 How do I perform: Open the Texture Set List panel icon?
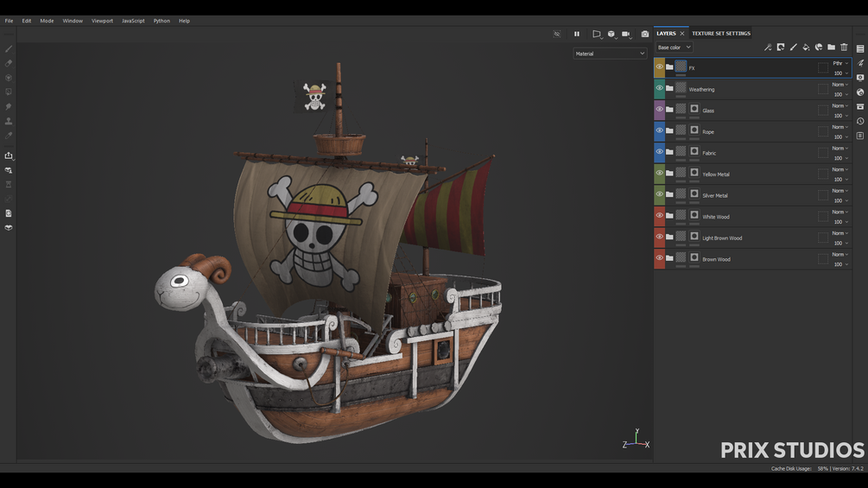(x=860, y=48)
